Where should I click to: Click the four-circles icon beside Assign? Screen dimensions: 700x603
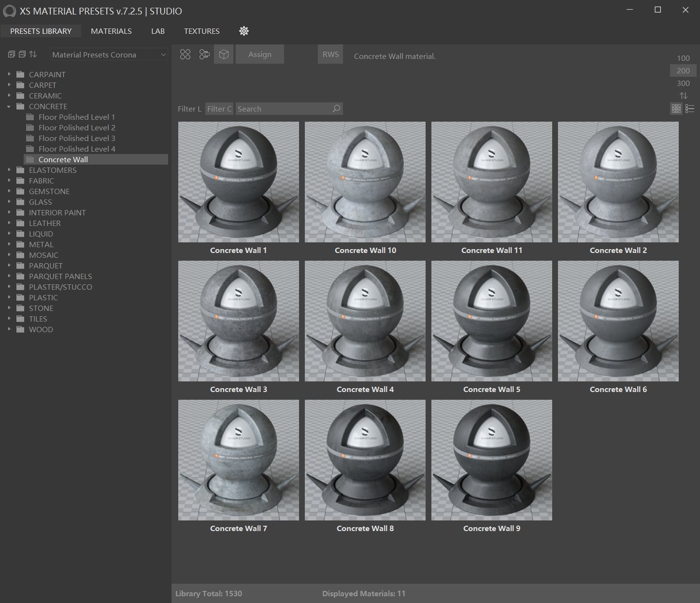click(185, 55)
